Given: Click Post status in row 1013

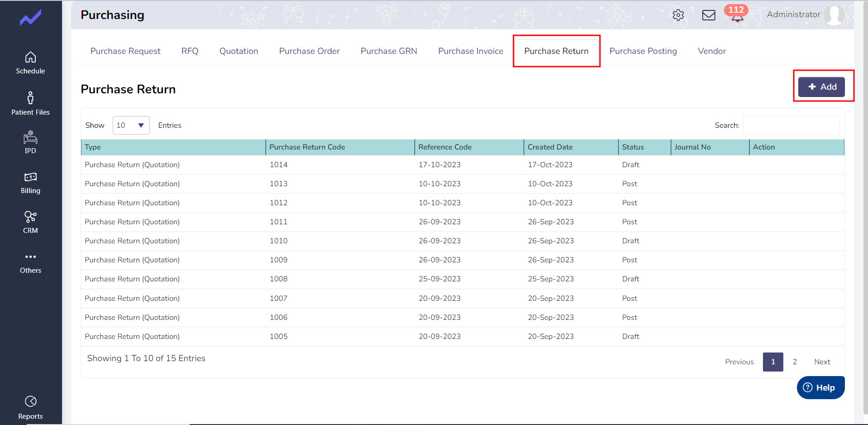Looking at the screenshot, I should click(x=629, y=184).
